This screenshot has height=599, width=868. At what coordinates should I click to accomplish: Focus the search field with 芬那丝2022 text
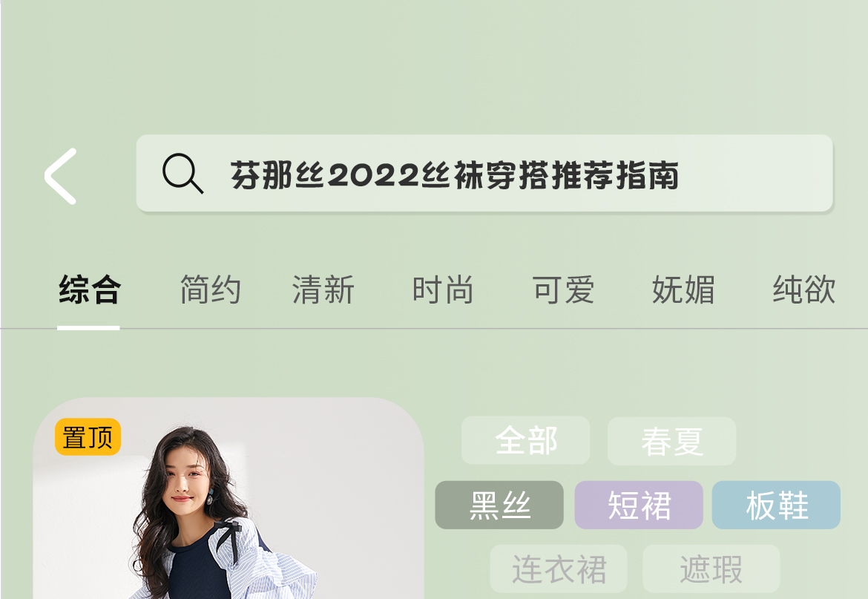click(x=484, y=173)
